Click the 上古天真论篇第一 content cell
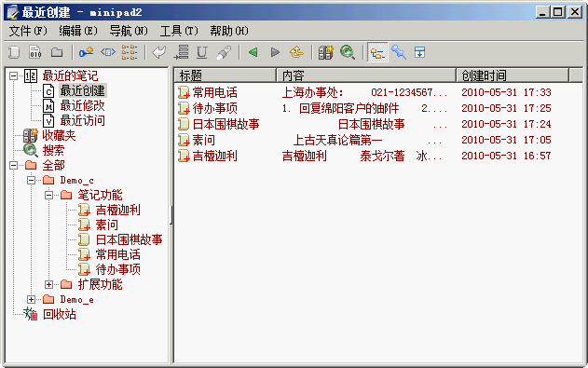 point(337,140)
